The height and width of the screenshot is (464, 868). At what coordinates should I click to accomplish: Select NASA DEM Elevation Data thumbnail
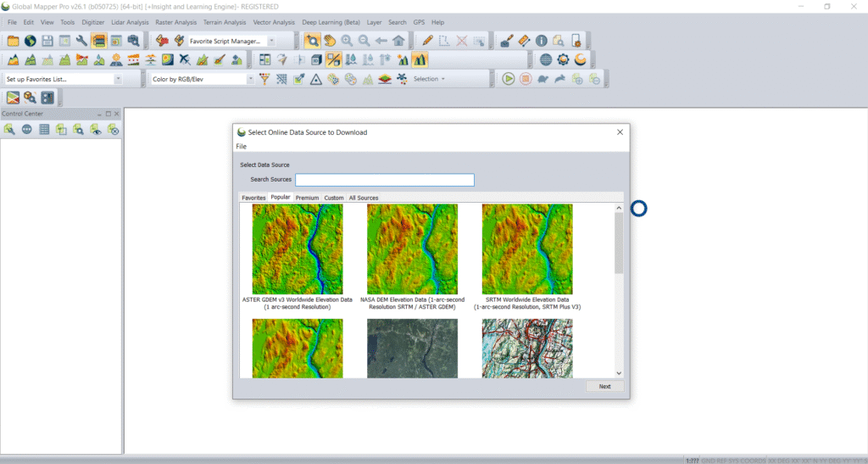click(413, 249)
